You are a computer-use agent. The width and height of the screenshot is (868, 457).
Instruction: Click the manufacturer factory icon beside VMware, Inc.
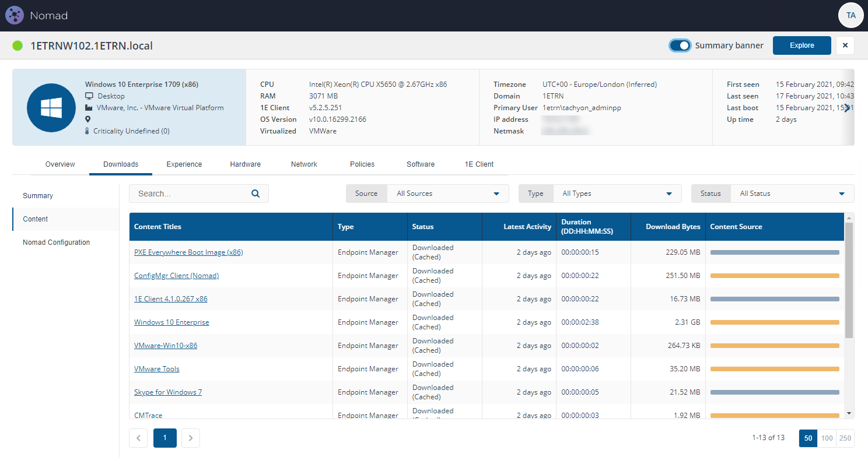coord(89,108)
